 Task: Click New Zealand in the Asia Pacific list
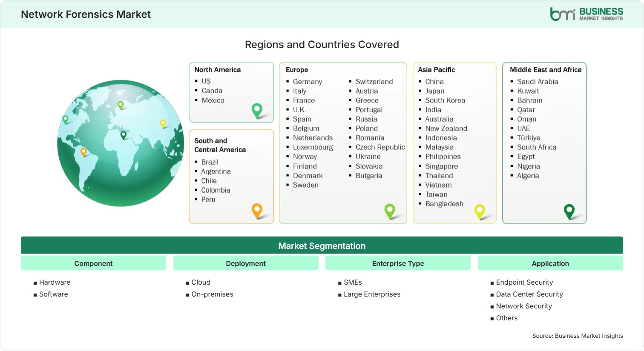(x=446, y=128)
